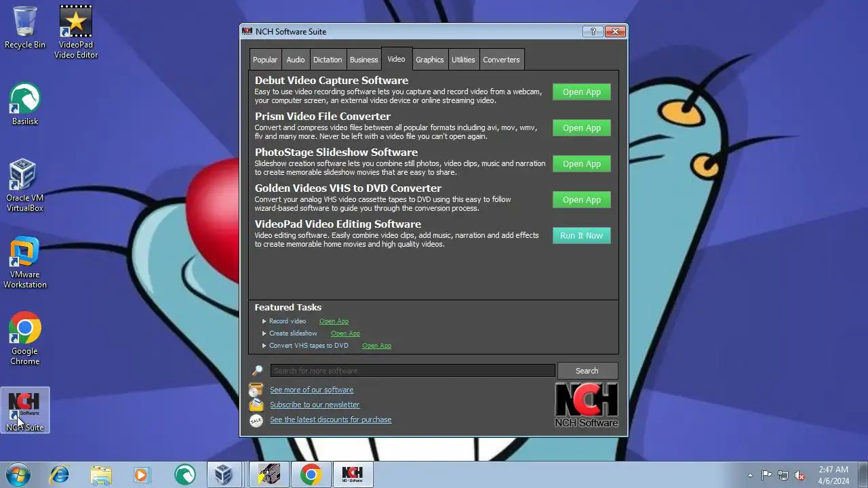This screenshot has width=868, height=488.
Task: Open Windows Media Player taskbar icon
Action: tap(142, 474)
